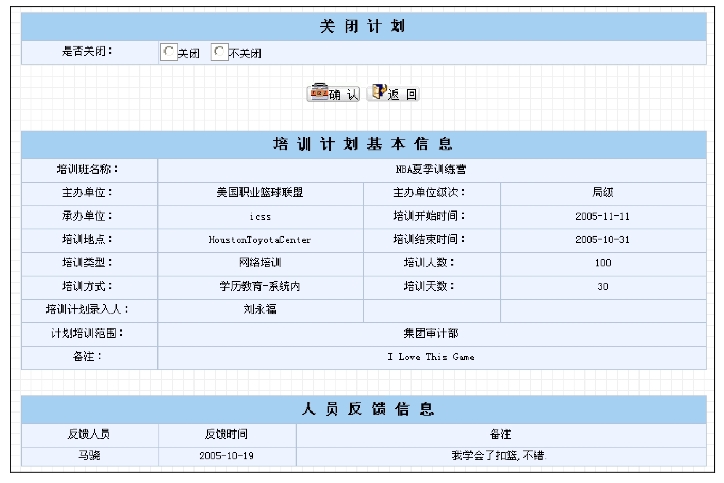Click the feedback date 2005-10-19
The height and width of the screenshot is (483, 724).
point(227,457)
